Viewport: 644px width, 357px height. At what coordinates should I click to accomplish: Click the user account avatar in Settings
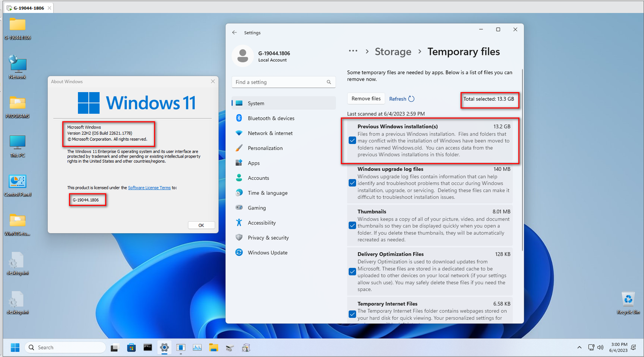[243, 56]
